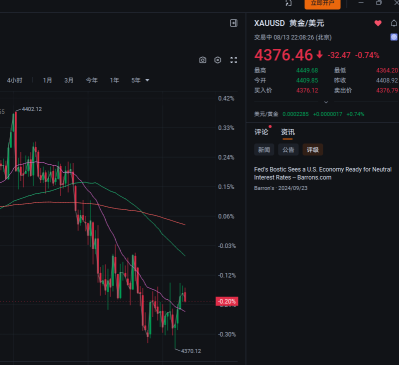The height and width of the screenshot is (365, 399).
Task: Switch to the 资讯 tab
Action: coord(287,132)
